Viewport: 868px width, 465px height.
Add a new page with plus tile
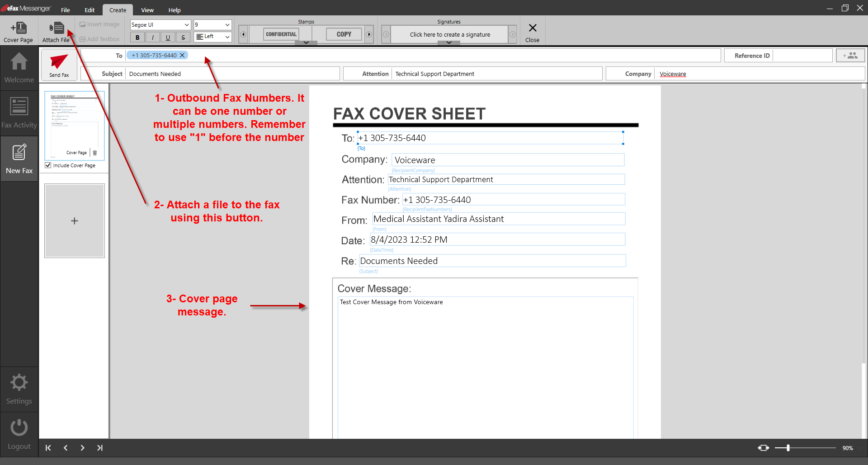click(x=75, y=221)
